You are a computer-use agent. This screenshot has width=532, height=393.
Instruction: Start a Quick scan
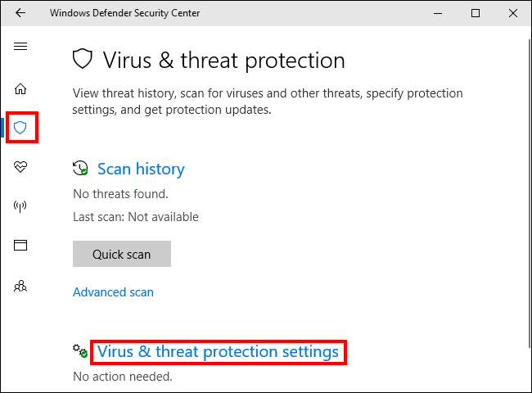[x=121, y=254]
